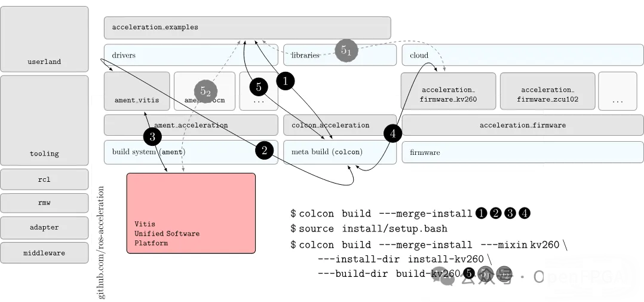Select the black step 2 circle marker

pos(264,151)
